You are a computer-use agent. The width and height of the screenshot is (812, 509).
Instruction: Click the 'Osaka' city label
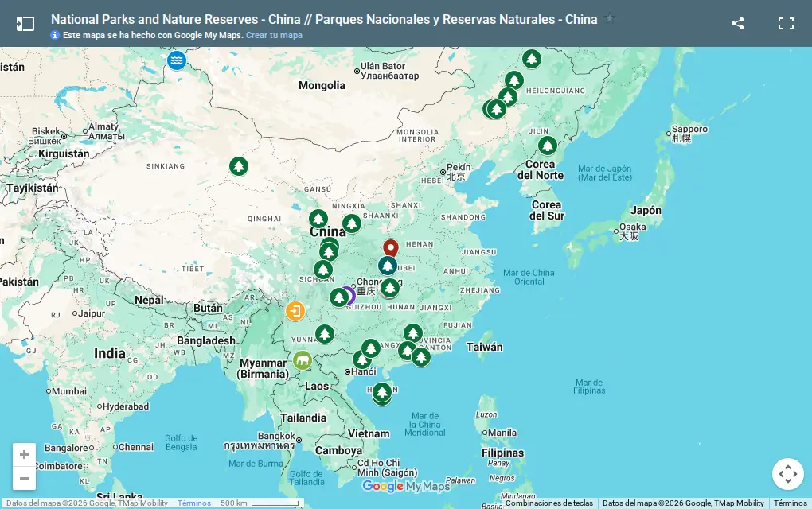632,231
